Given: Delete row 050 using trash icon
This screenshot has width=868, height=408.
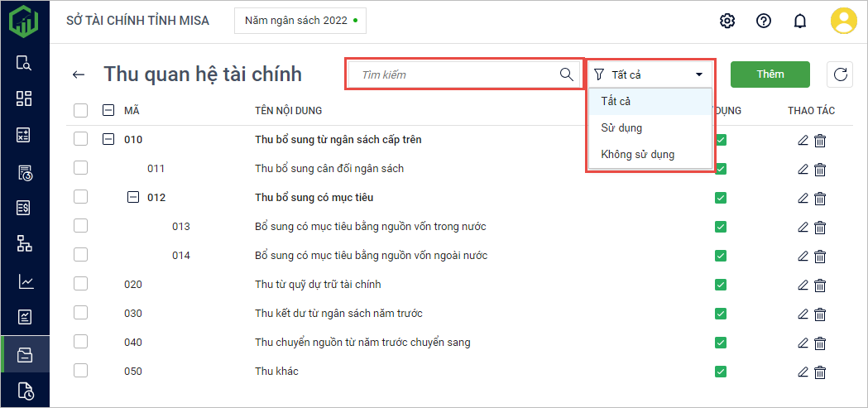Looking at the screenshot, I should (x=820, y=372).
